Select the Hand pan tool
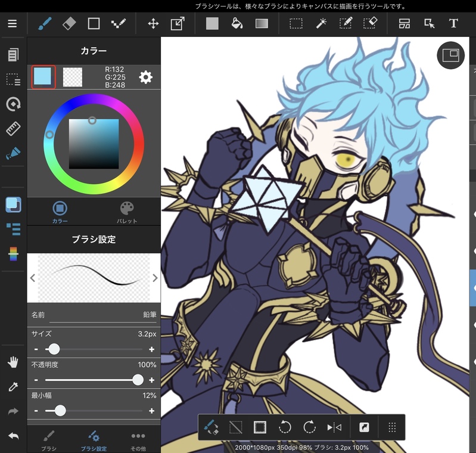Screen dimensions: 476x453 [x=13, y=362]
